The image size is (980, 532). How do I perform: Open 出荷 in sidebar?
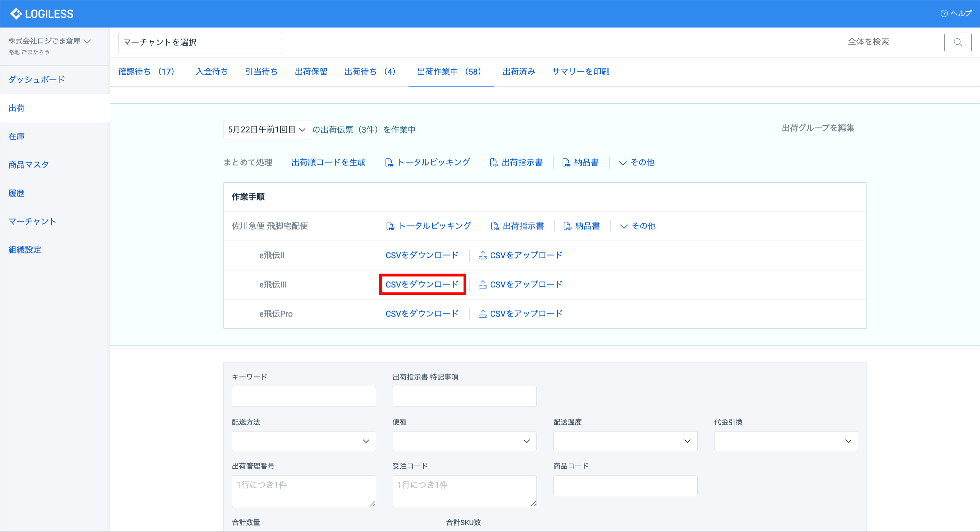pyautogui.click(x=55, y=108)
